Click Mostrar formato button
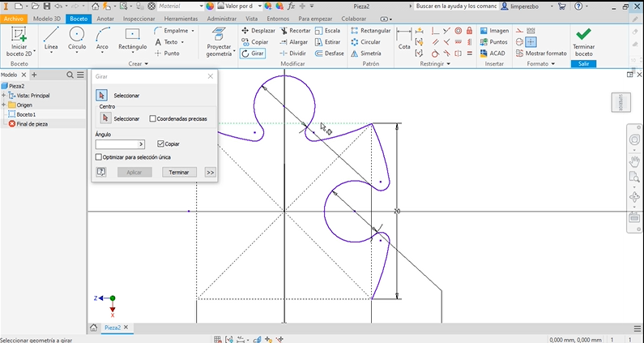This screenshot has width=644, height=343. pos(541,54)
